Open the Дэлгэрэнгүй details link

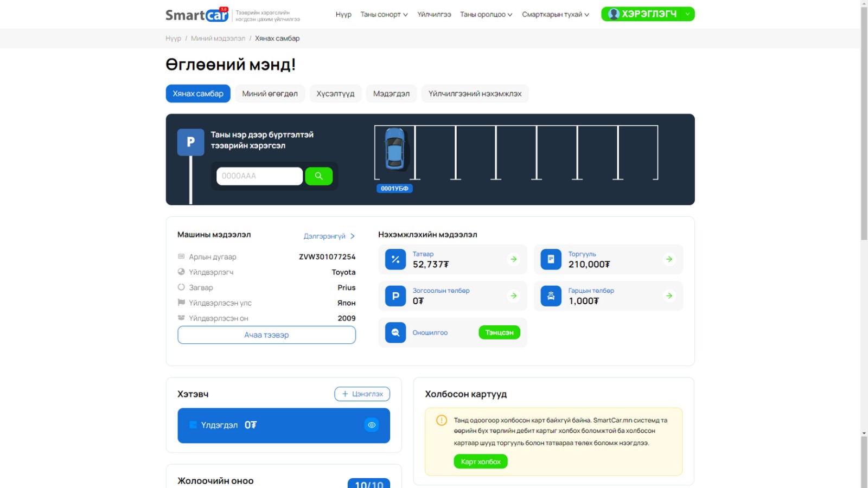[329, 236]
